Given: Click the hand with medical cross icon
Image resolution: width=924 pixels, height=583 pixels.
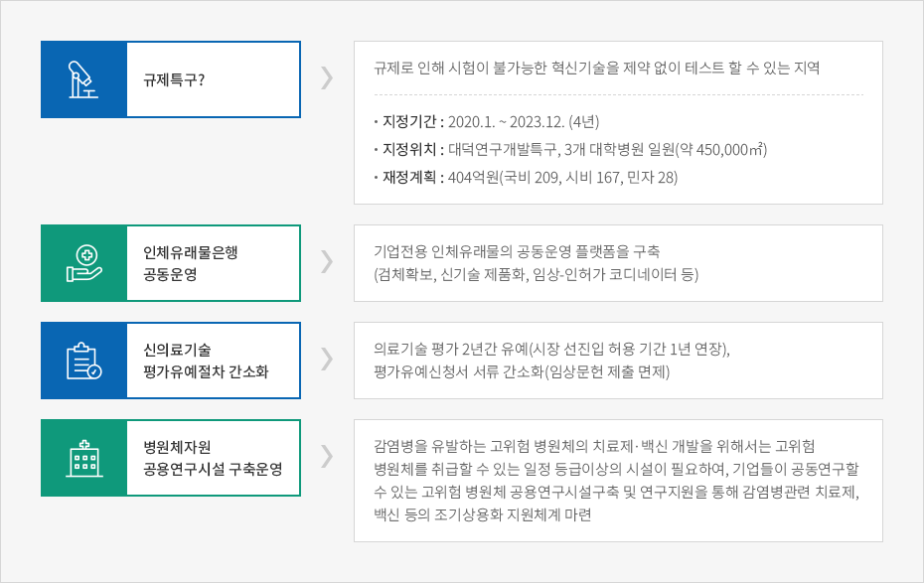Looking at the screenshot, I should pos(83,263).
